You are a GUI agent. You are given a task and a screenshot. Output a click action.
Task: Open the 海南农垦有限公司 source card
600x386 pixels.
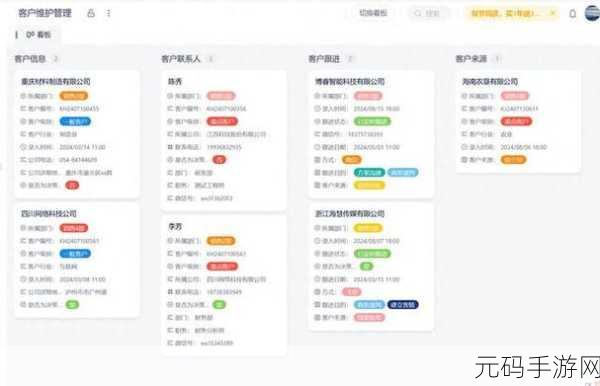(x=518, y=122)
